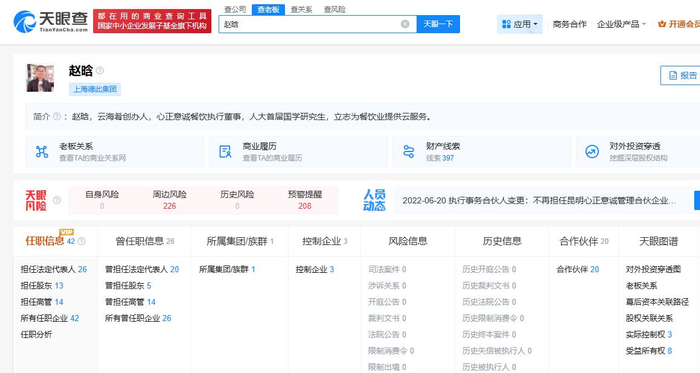Click the 应用 grid icon
Image resolution: width=700 pixels, height=373 pixels.
tap(506, 24)
